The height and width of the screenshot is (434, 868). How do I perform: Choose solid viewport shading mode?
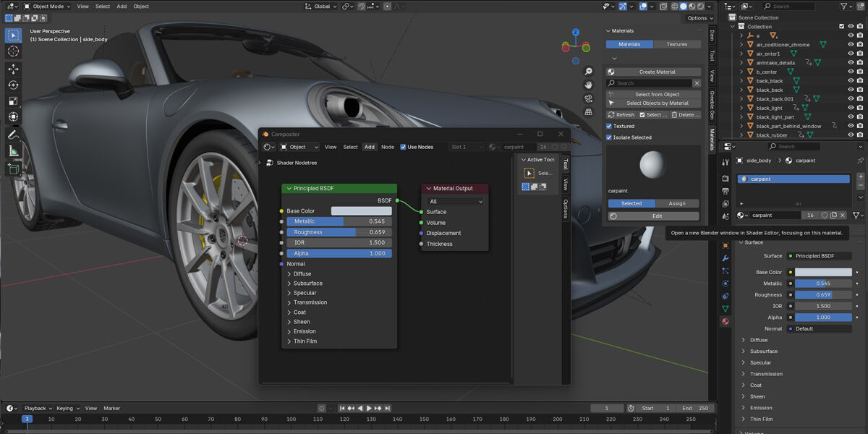(683, 6)
